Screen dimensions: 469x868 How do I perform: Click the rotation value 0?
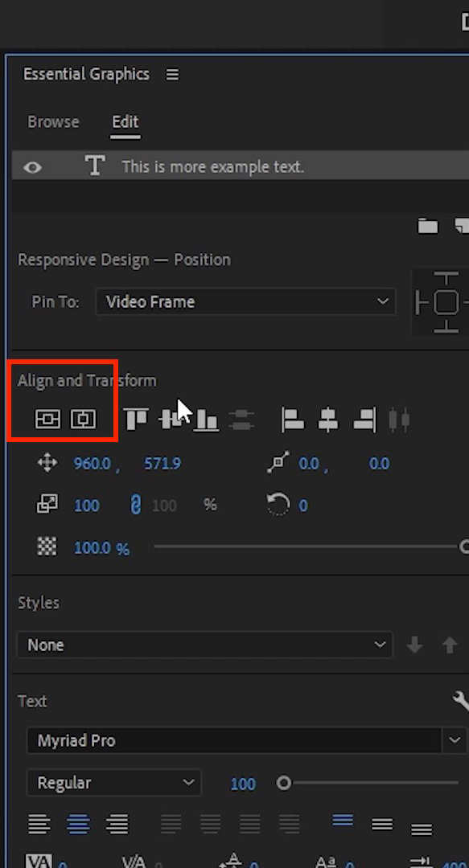(302, 506)
